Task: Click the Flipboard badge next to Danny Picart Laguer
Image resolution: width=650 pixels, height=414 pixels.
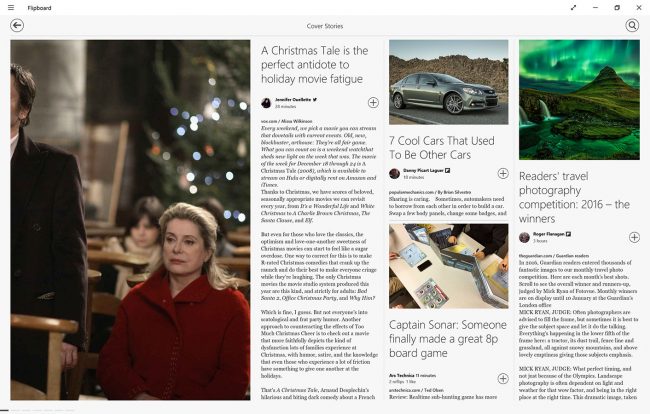Action: tap(448, 170)
